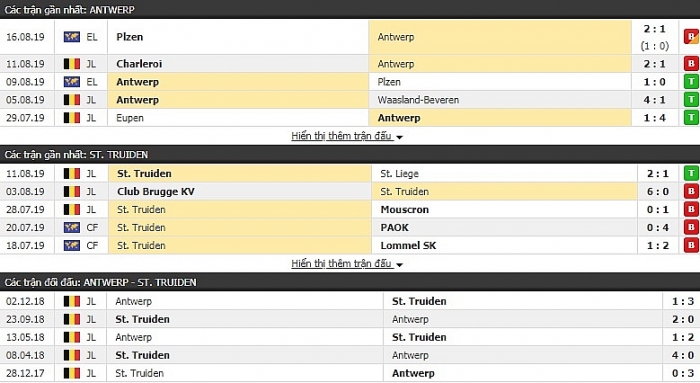Click the red B icon for Club Brugge KV match
The height and width of the screenshot is (383, 700).
(691, 192)
